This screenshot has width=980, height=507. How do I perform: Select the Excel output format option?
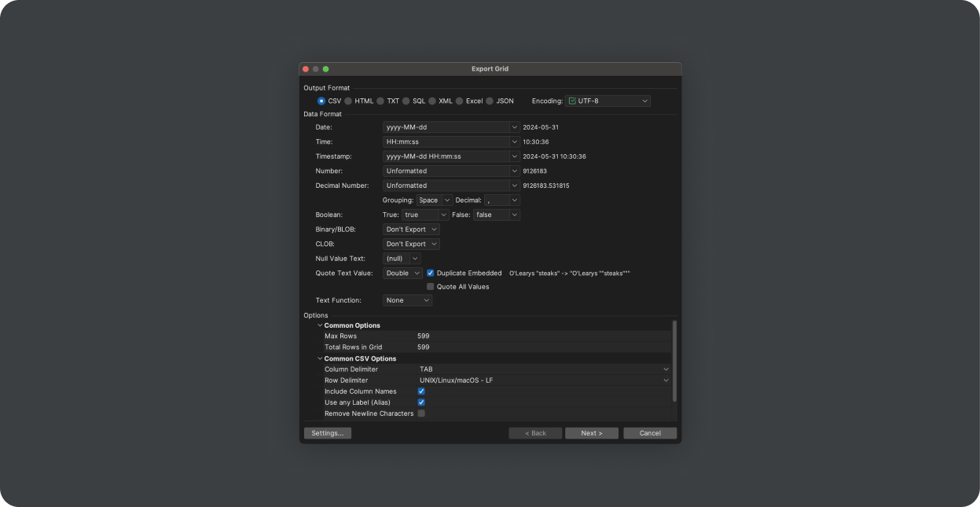460,101
